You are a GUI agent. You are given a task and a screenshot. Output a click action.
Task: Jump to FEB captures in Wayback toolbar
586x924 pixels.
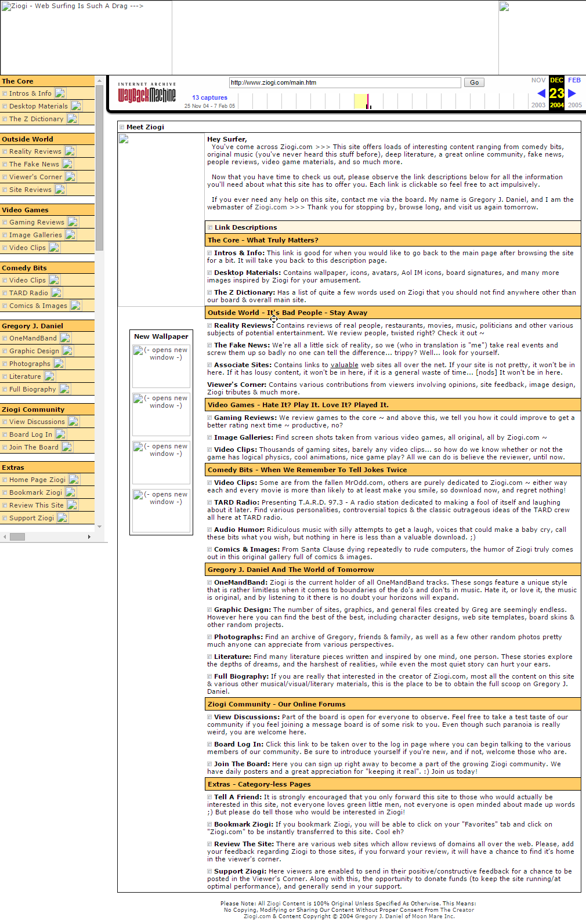point(574,80)
